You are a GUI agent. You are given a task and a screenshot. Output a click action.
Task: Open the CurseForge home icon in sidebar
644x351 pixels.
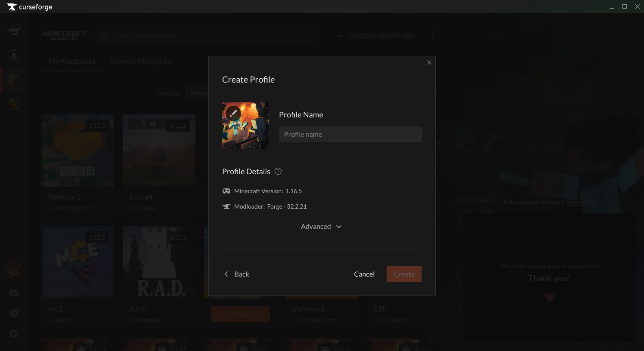pos(14,32)
